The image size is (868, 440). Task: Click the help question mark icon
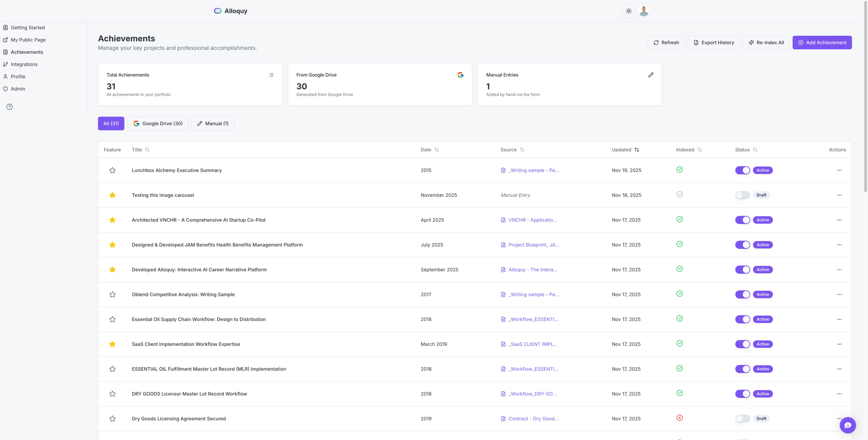(9, 107)
